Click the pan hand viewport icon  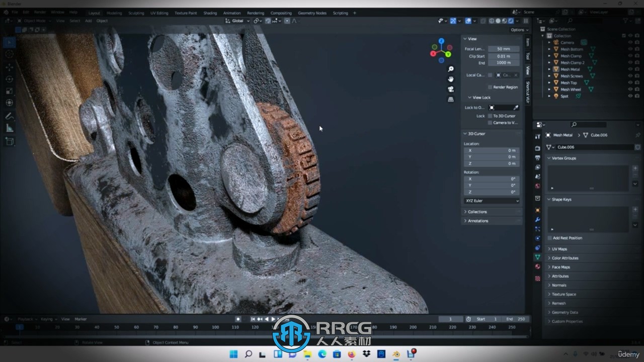coord(451,79)
